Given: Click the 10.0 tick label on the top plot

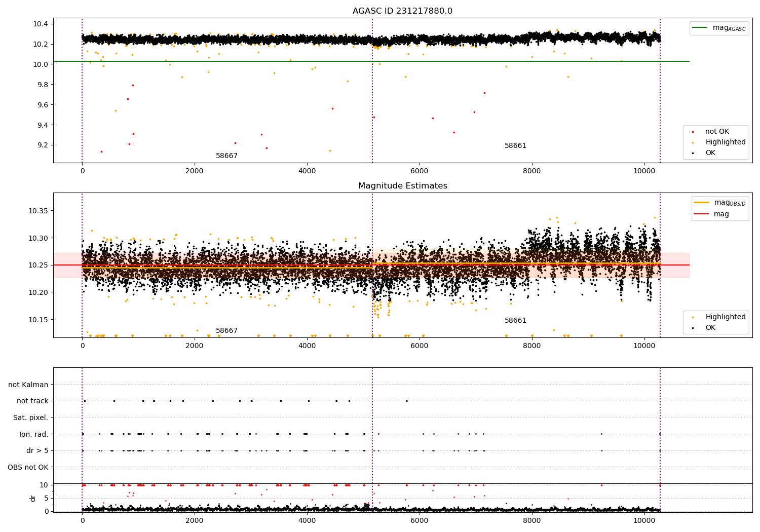Looking at the screenshot, I should coord(41,64).
